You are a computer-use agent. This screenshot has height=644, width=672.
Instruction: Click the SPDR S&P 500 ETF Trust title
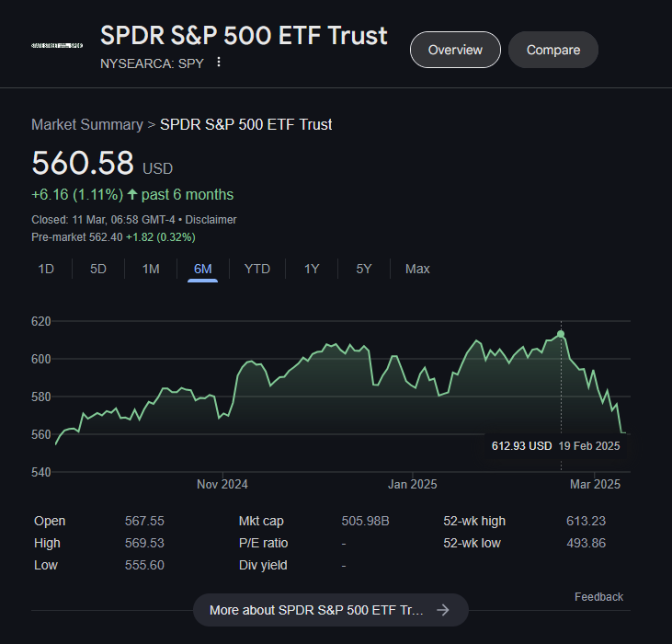[x=244, y=35]
